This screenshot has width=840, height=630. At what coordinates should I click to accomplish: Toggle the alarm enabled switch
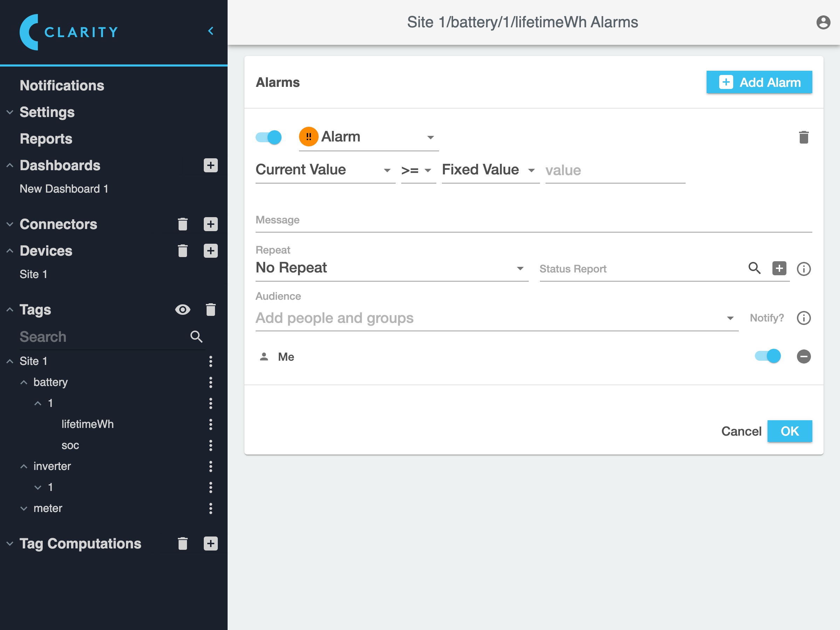point(269,137)
